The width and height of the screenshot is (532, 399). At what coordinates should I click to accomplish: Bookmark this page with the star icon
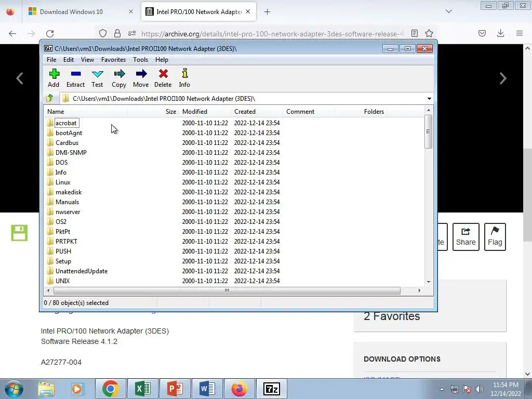point(429,33)
